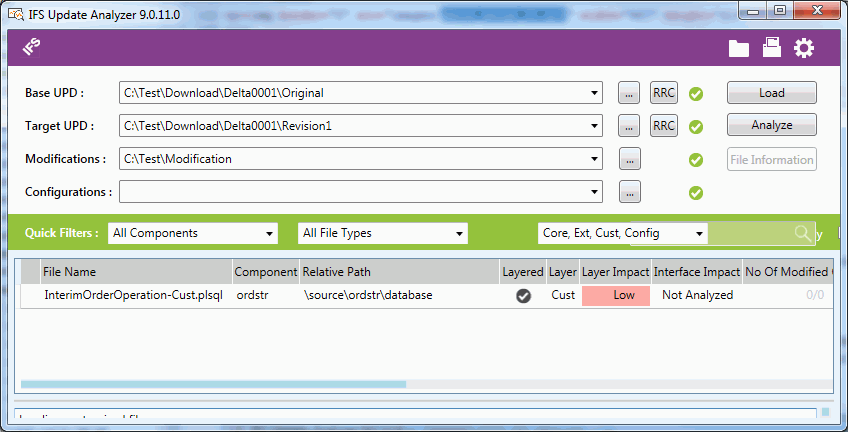This screenshot has height=432, width=848.
Task: Click the IFS logo in header
Action: click(x=31, y=47)
